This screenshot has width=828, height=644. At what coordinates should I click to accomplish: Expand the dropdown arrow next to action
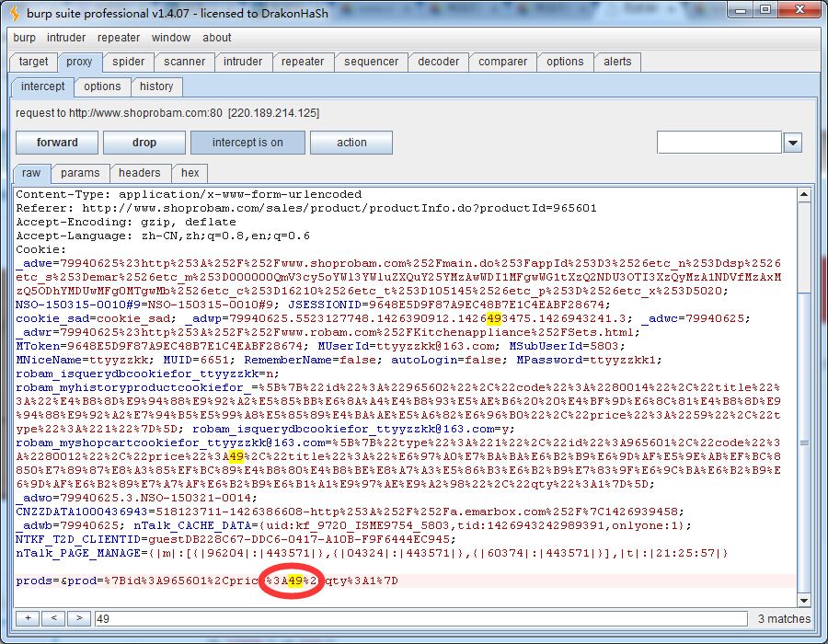793,143
